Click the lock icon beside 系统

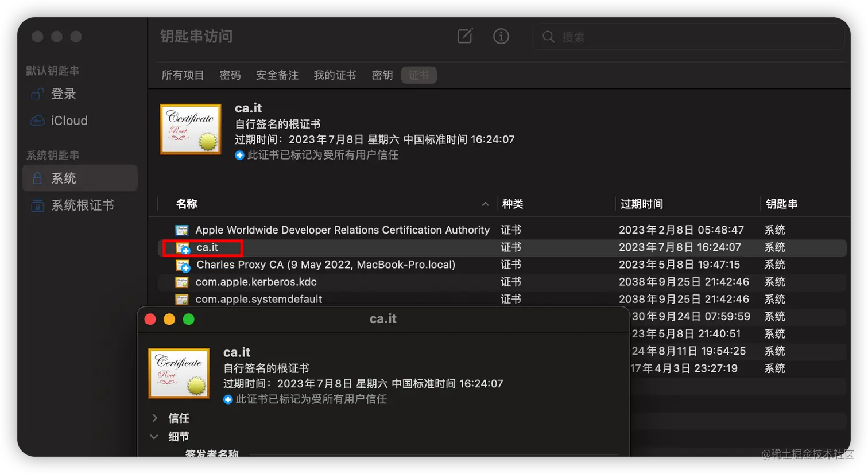37,178
